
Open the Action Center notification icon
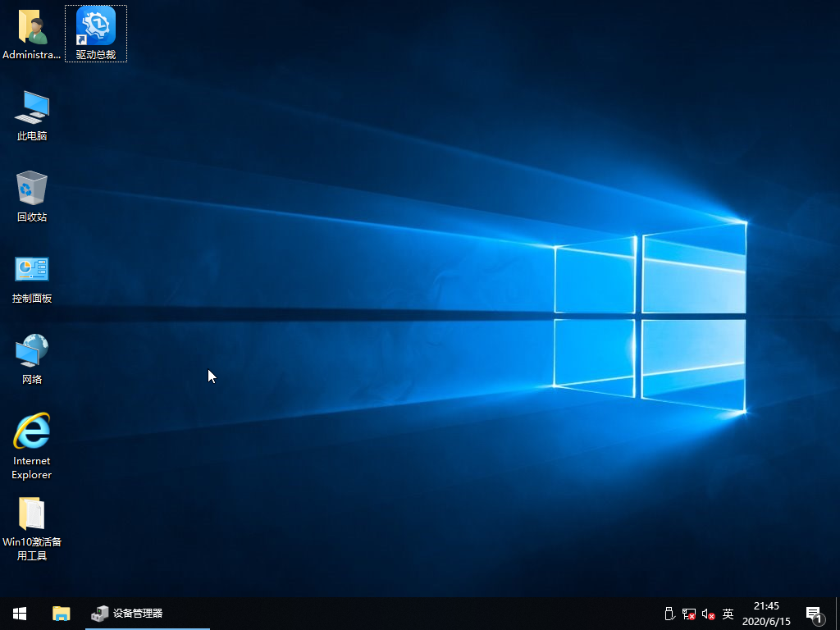click(815, 614)
